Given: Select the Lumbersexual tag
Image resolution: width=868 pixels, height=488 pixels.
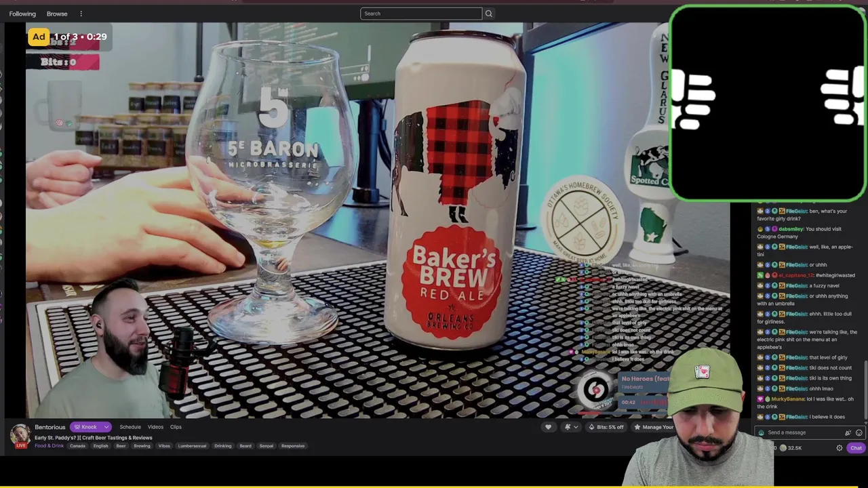Looking at the screenshot, I should (192, 446).
